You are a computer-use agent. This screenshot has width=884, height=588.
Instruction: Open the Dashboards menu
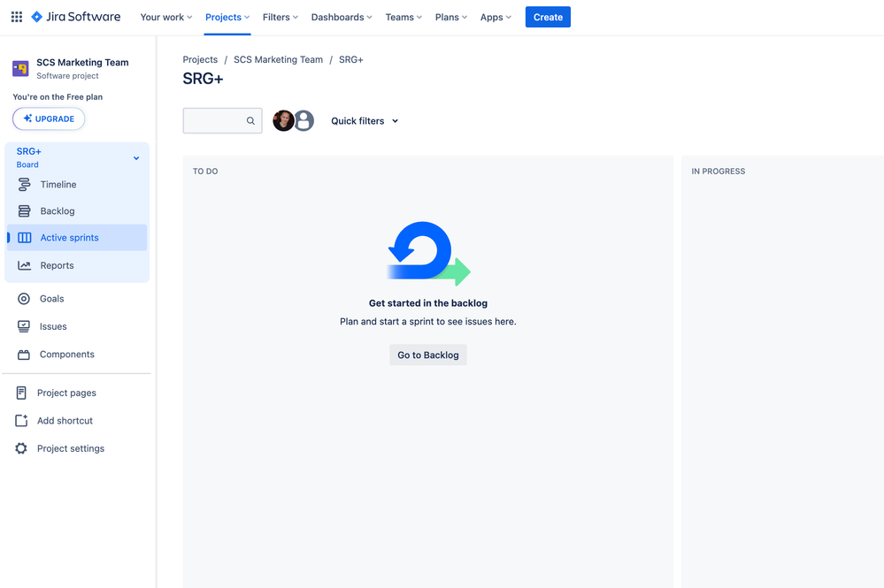(x=342, y=17)
